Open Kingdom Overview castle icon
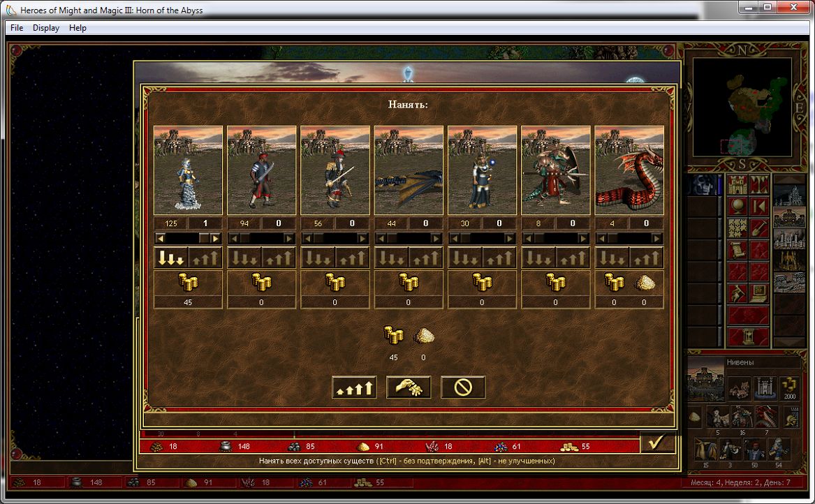 737,184
